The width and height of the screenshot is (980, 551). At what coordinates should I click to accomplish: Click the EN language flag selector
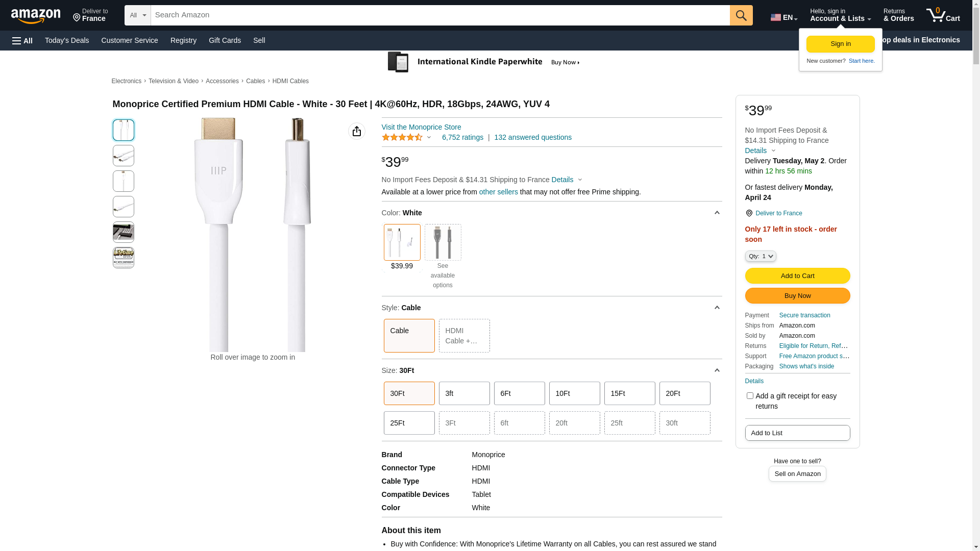(x=783, y=17)
